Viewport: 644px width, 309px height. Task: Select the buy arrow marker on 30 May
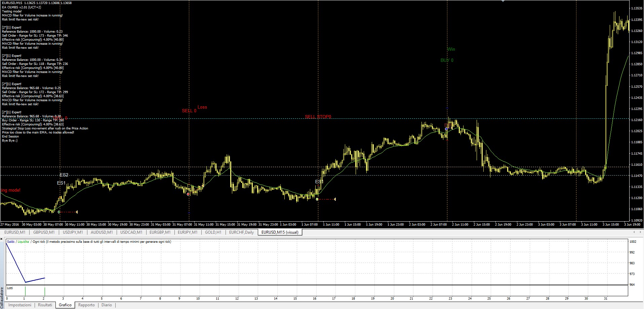59,212
